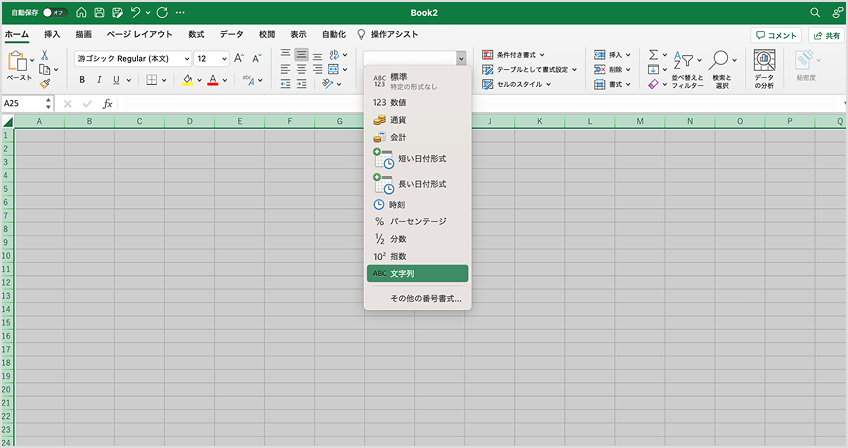Switch to the 自動化 ribbon tab

click(334, 35)
